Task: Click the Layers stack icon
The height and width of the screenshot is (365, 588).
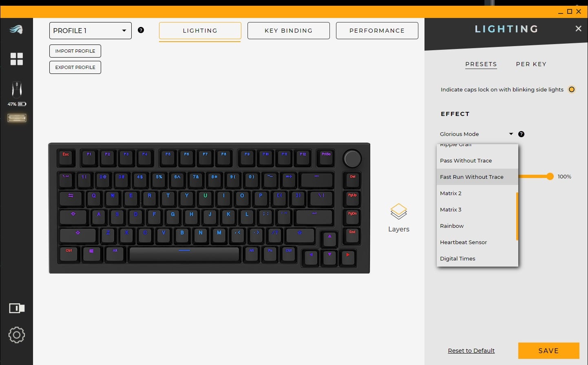Action: coord(399,211)
